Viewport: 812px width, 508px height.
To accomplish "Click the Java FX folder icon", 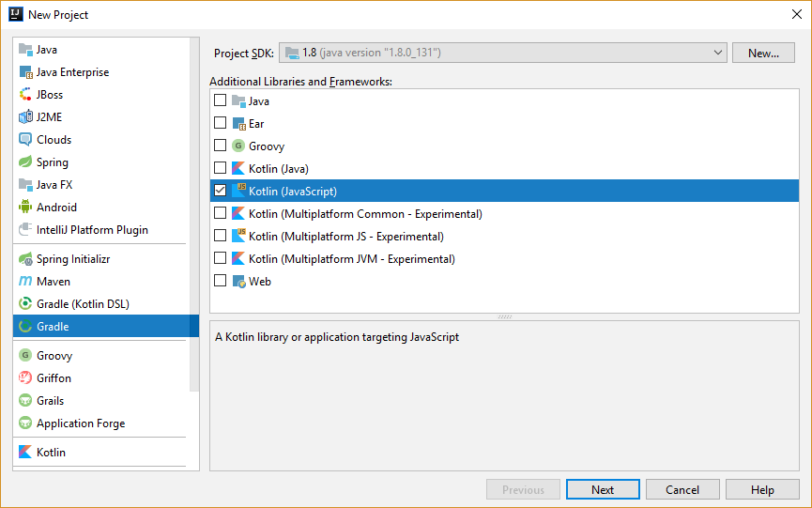I will [x=25, y=184].
